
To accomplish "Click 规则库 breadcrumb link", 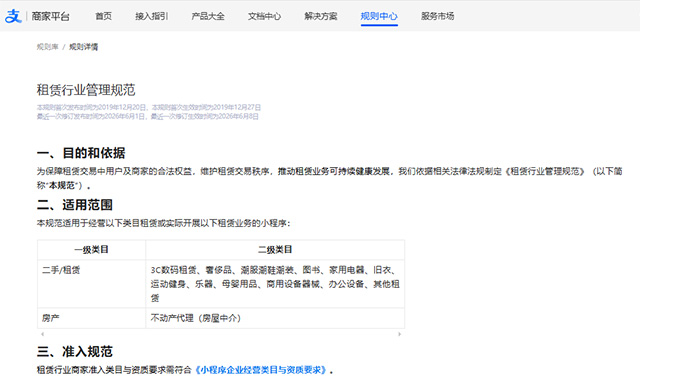I will [47, 47].
